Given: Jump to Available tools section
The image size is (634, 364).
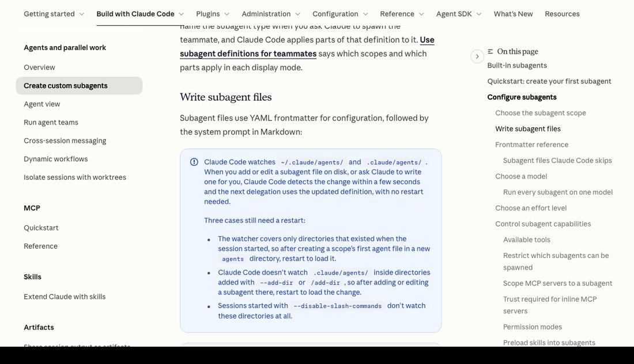Looking at the screenshot, I should (x=526, y=240).
